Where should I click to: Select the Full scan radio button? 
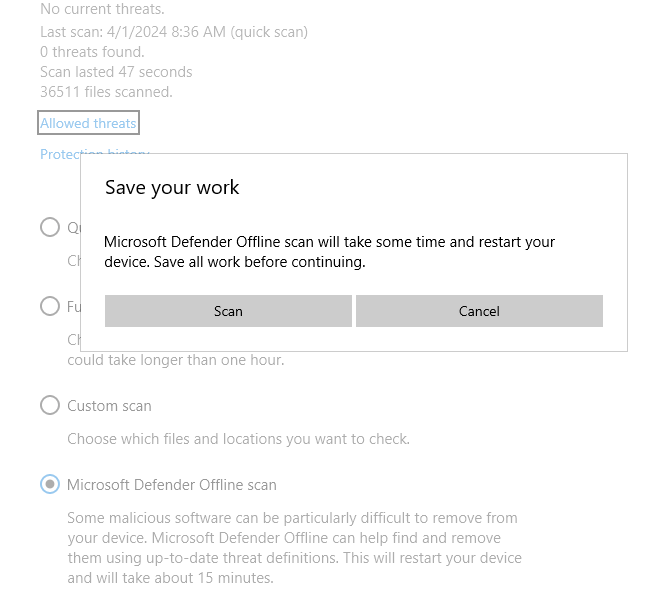click(x=50, y=306)
